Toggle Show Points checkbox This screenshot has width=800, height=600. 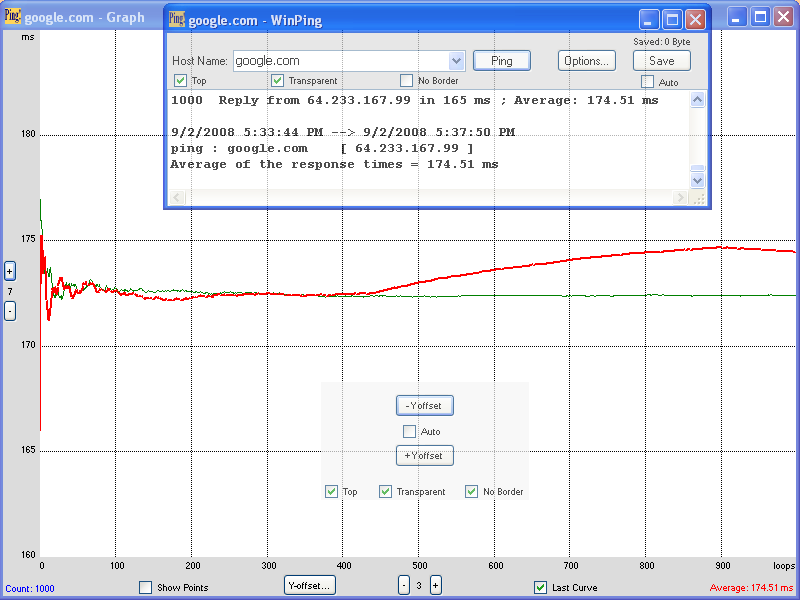pos(146,587)
